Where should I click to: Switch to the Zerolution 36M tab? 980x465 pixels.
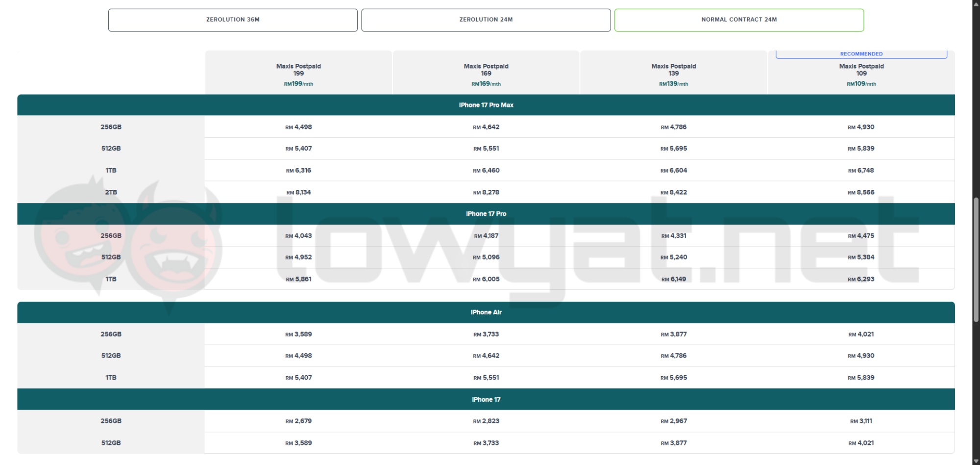(x=233, y=20)
